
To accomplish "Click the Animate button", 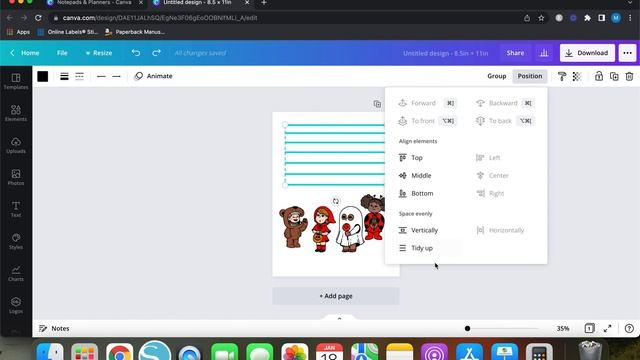I will [153, 76].
